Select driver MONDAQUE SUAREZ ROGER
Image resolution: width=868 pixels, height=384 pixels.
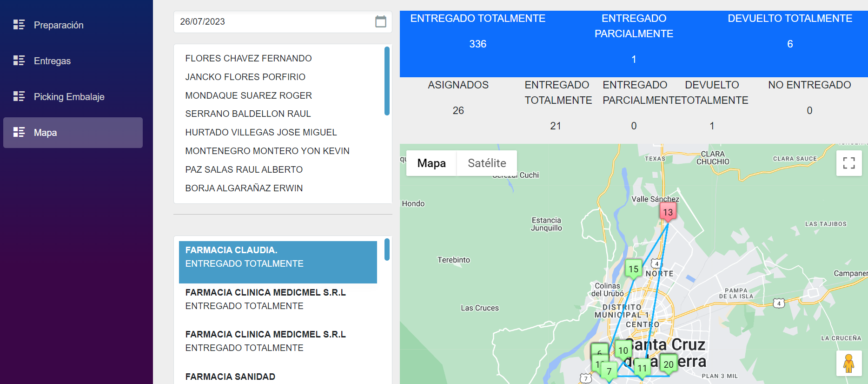[248, 95]
